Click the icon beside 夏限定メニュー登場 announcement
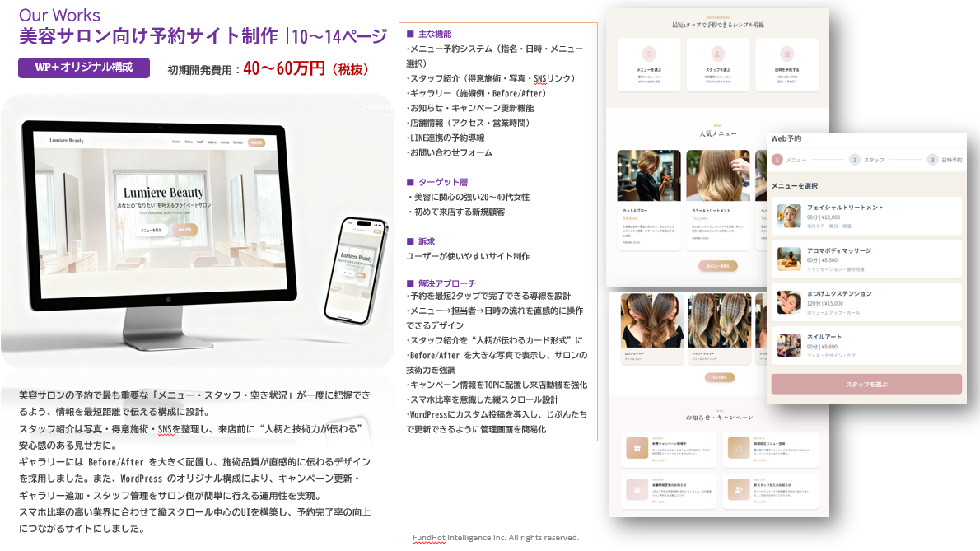Screen dimensions: 980x551 pyautogui.click(x=739, y=449)
